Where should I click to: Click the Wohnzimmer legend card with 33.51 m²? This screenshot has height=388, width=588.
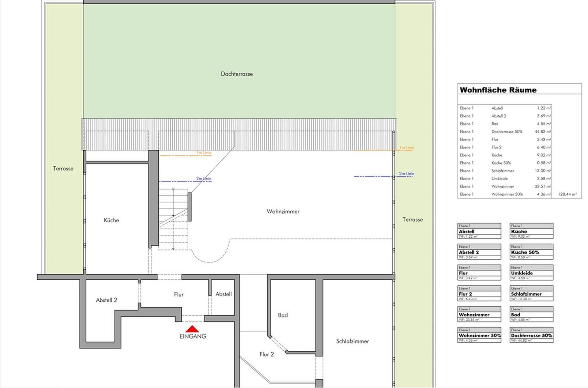click(479, 314)
